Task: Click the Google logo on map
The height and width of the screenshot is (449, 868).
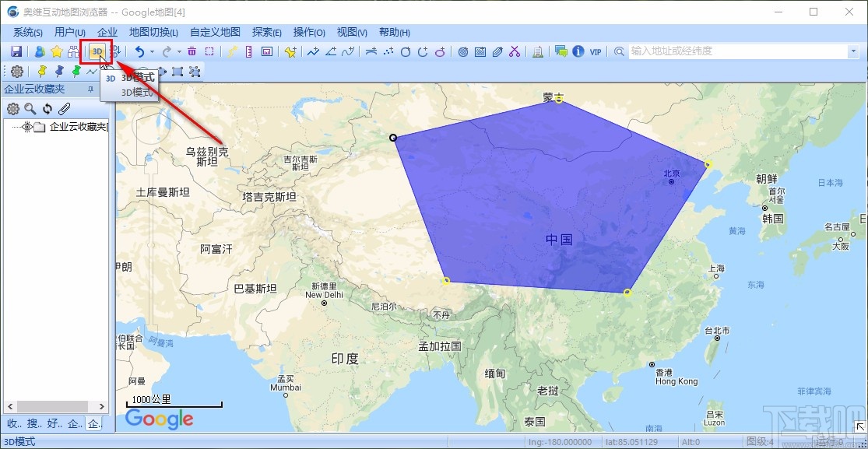Action: [160, 419]
